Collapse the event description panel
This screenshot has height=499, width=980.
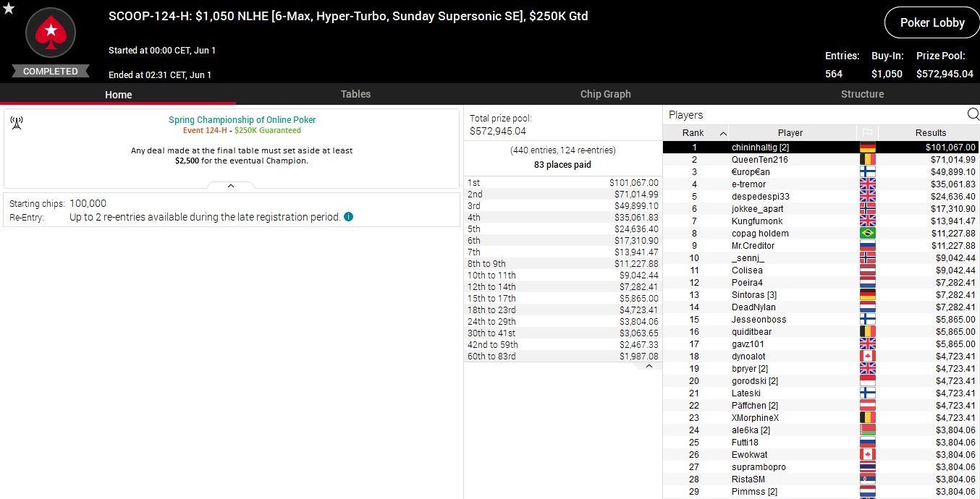pyautogui.click(x=231, y=186)
